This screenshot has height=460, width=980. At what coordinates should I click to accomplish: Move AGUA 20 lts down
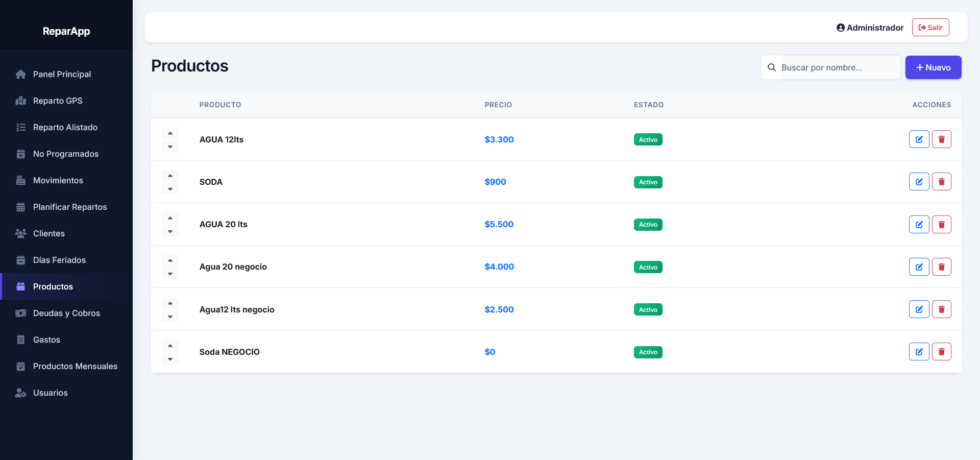(170, 231)
